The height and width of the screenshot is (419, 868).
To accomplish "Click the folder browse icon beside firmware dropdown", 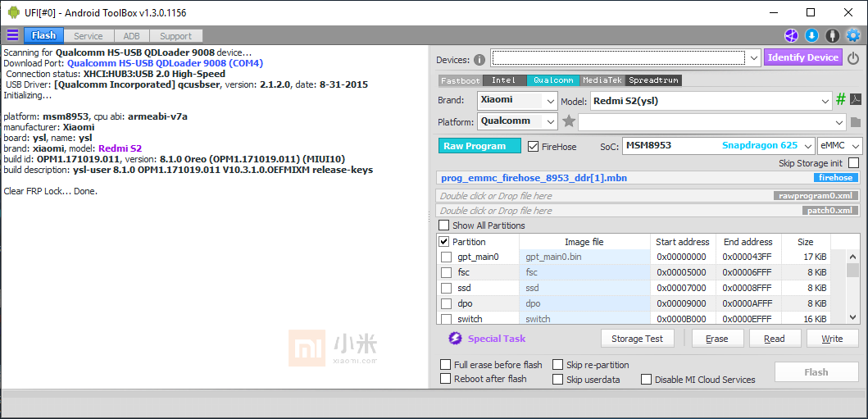I will click(855, 122).
